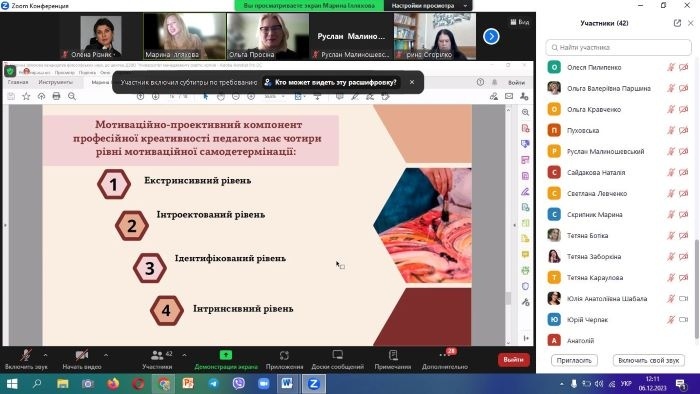Viewport: 700px width, 394px height.
Task: Expand the video options caret
Action: [x=106, y=355]
